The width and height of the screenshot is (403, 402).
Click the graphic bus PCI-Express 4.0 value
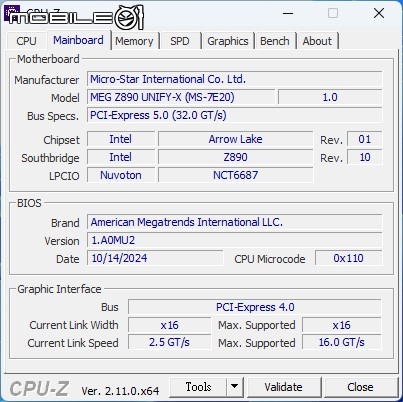pyautogui.click(x=255, y=307)
